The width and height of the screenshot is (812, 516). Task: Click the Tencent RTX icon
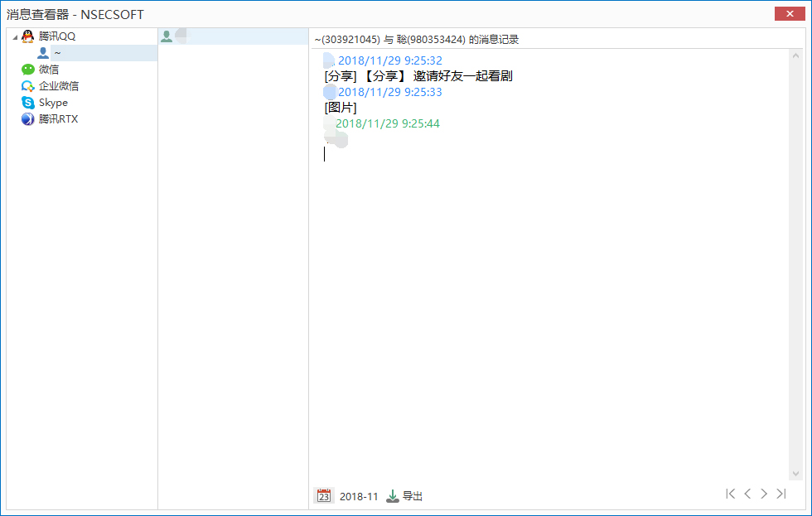coord(28,119)
